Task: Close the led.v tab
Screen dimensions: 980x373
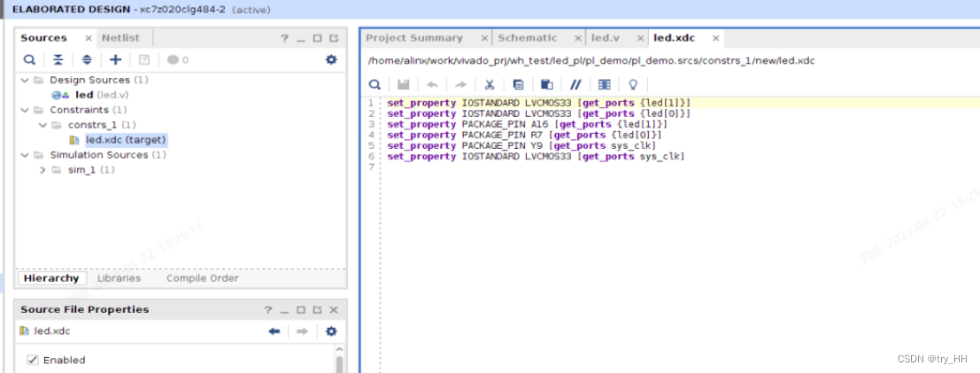Action: pyautogui.click(x=640, y=38)
